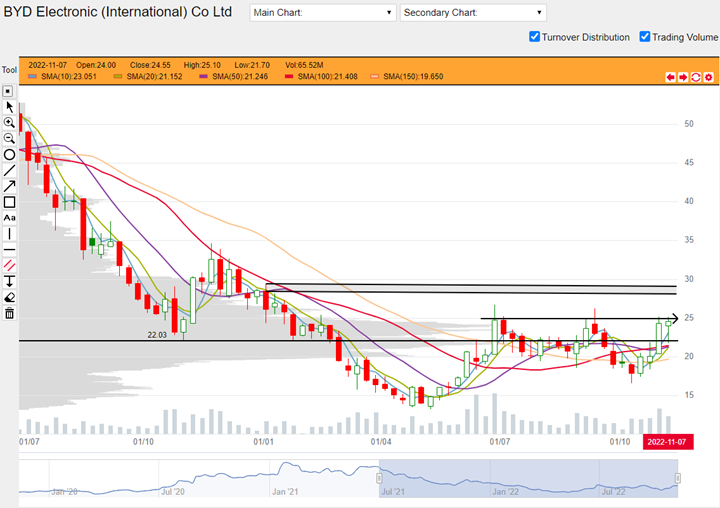720x508 pixels.
Task: Click the red refresh chart icon
Action: point(696,77)
